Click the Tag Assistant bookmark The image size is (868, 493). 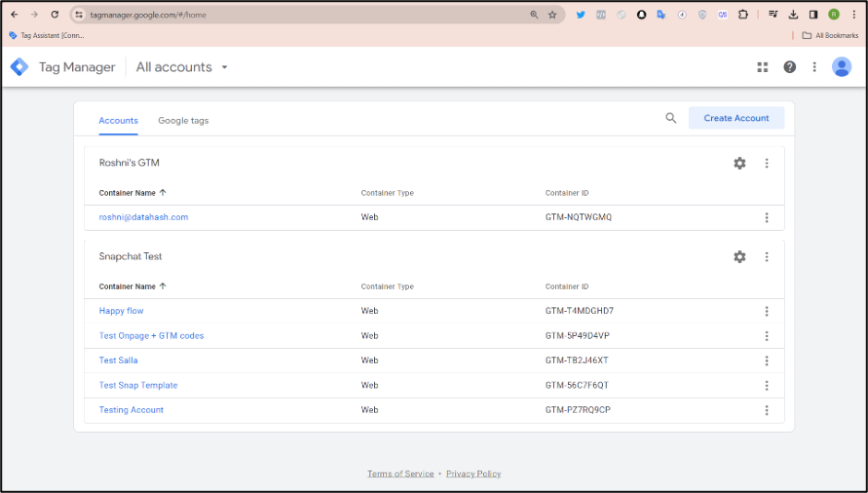pos(47,35)
